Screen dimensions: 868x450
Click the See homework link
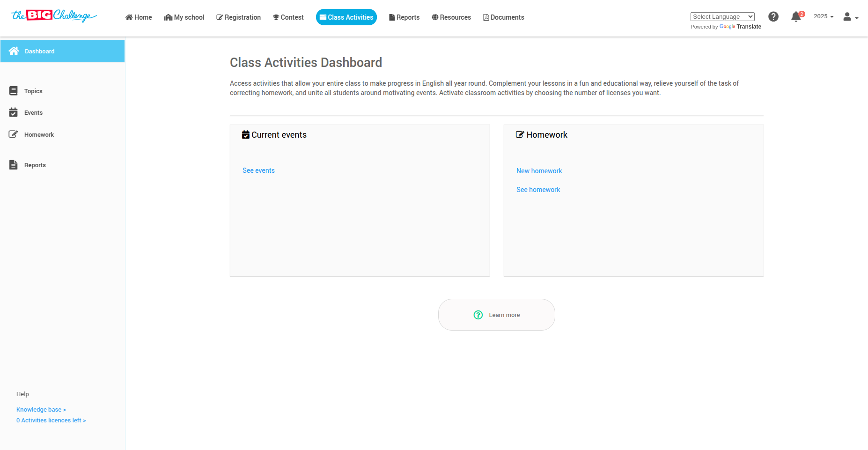[538, 190]
